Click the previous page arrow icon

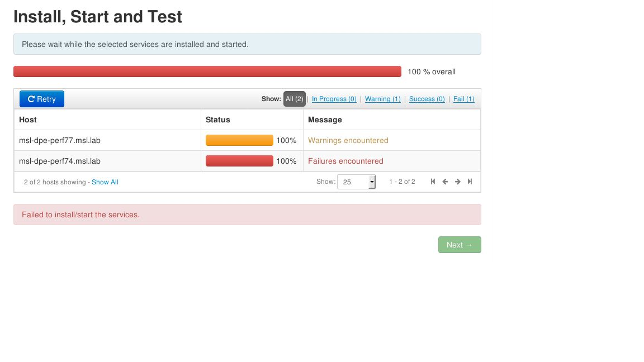[445, 181]
